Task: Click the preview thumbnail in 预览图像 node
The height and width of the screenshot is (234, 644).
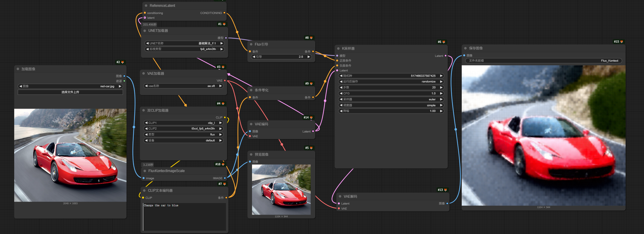Action: point(281,189)
